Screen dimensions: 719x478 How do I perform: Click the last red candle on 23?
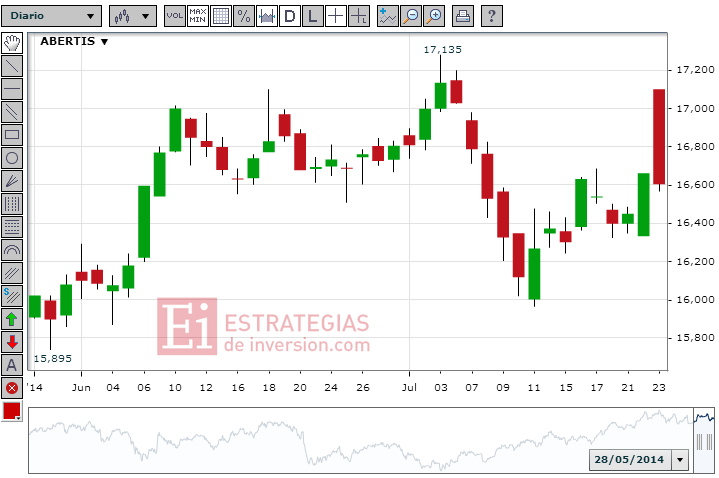point(659,137)
